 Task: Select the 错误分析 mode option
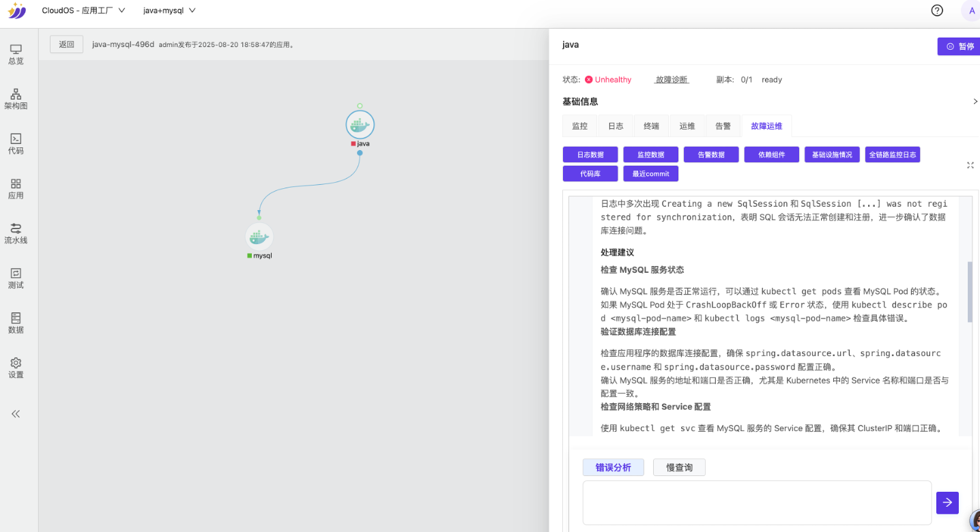coord(613,467)
